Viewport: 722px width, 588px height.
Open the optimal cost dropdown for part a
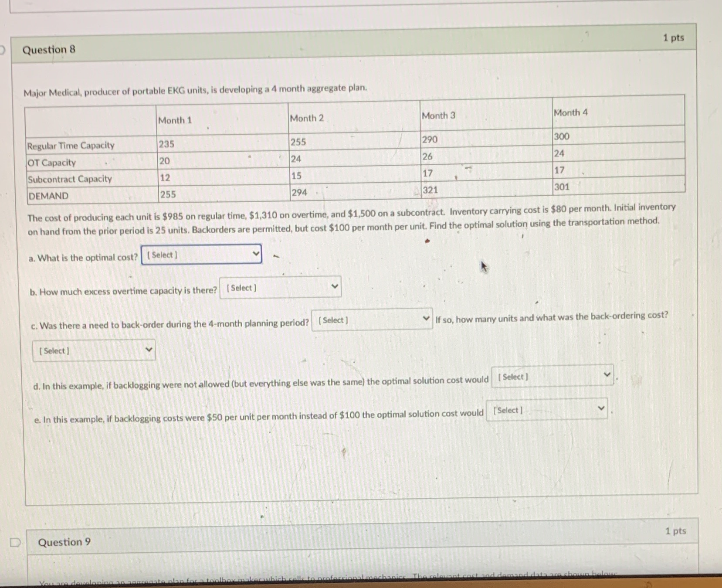pyautogui.click(x=201, y=255)
